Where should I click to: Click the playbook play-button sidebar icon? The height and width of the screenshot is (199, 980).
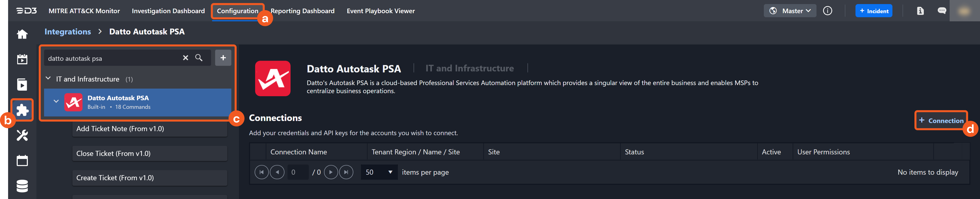(22, 85)
